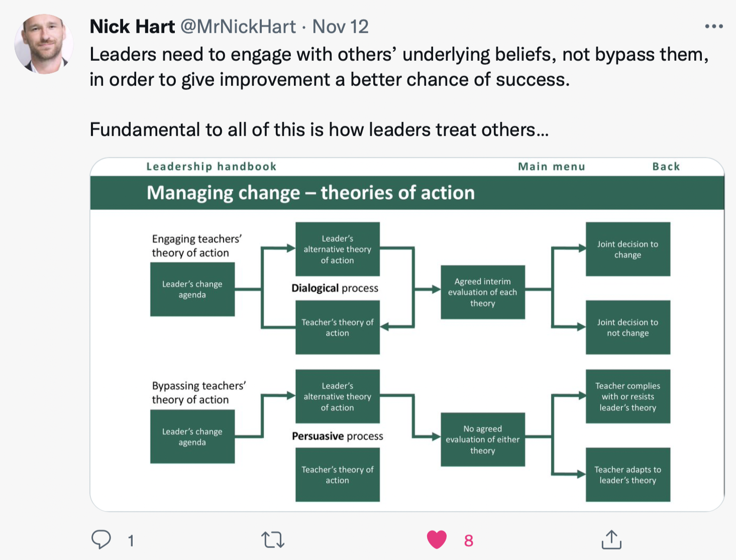The image size is (736, 560).
Task: Click the Teacher adapts to leader's theory box
Action: click(627, 475)
